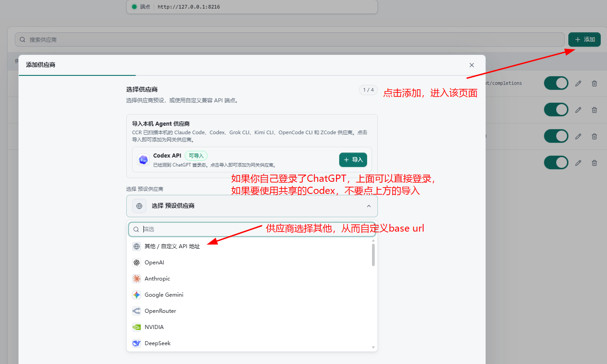Click the 添加 button in the provider list
The width and height of the screenshot is (607, 364).
(585, 39)
